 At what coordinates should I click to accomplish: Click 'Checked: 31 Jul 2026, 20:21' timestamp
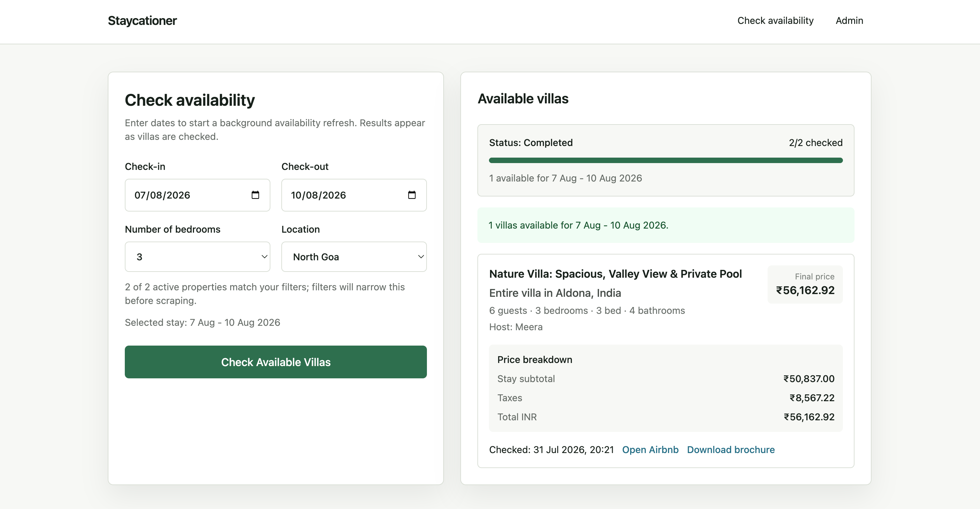point(551,450)
